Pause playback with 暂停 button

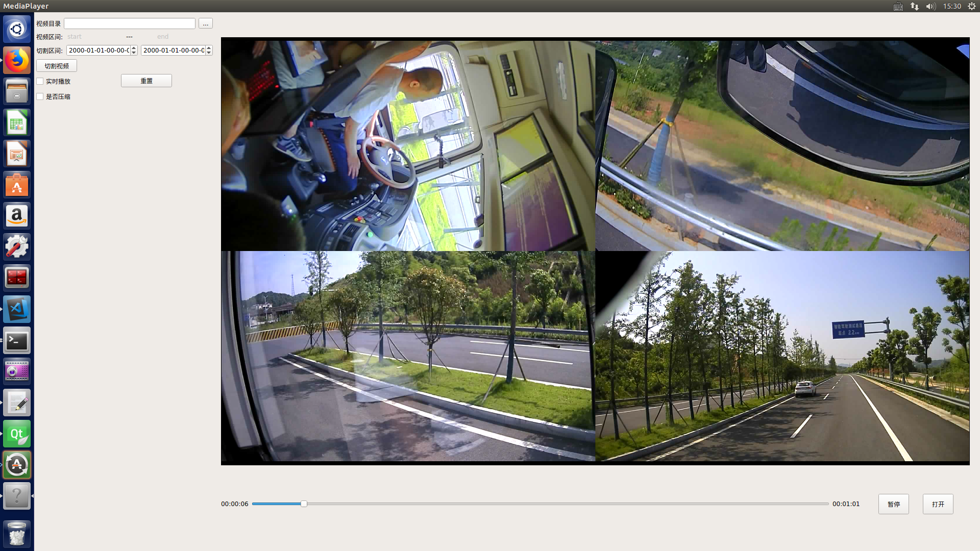[x=893, y=504]
